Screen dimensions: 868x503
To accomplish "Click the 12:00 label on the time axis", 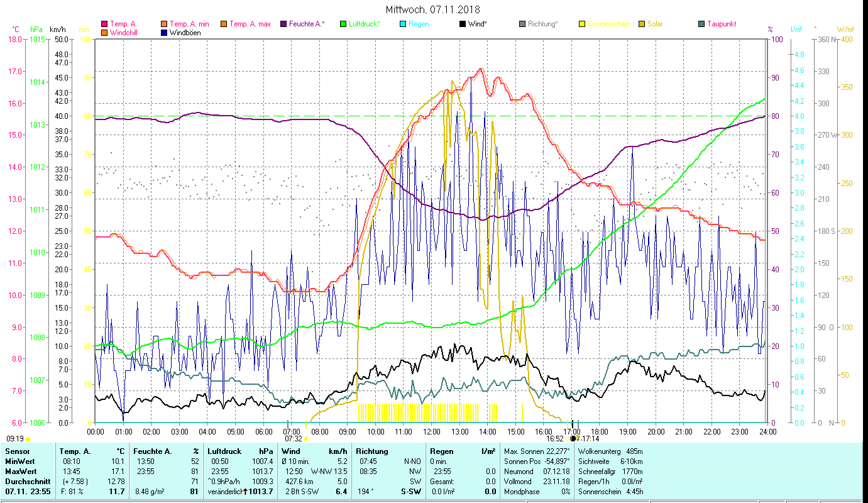I will (431, 432).
